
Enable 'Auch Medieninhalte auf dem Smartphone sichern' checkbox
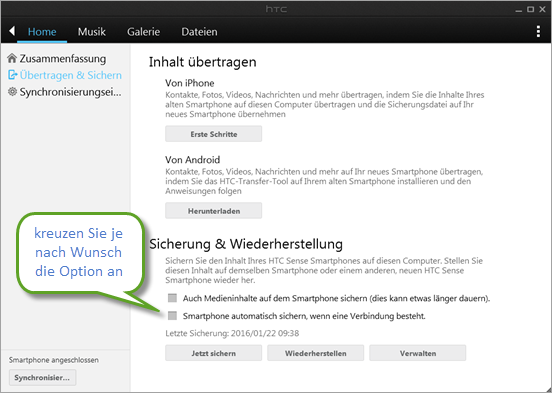[172, 298]
